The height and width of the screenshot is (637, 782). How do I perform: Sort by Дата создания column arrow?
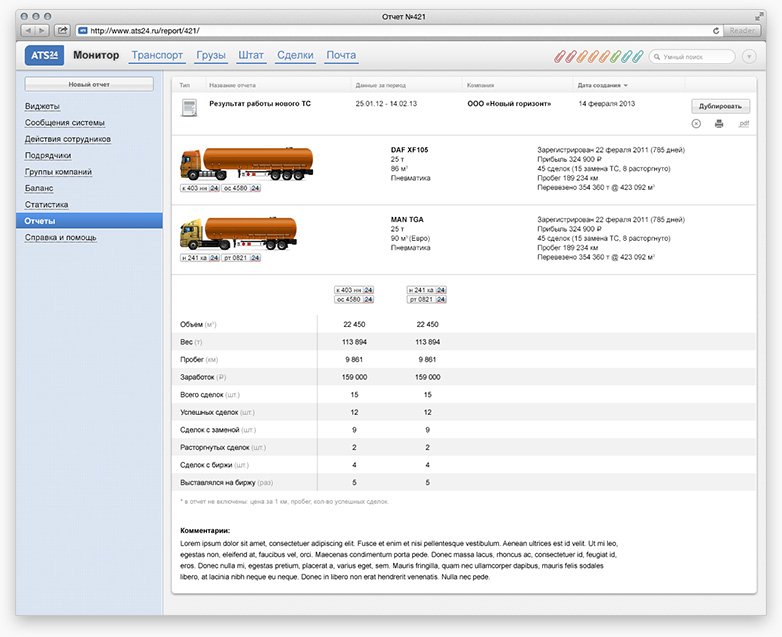625,85
